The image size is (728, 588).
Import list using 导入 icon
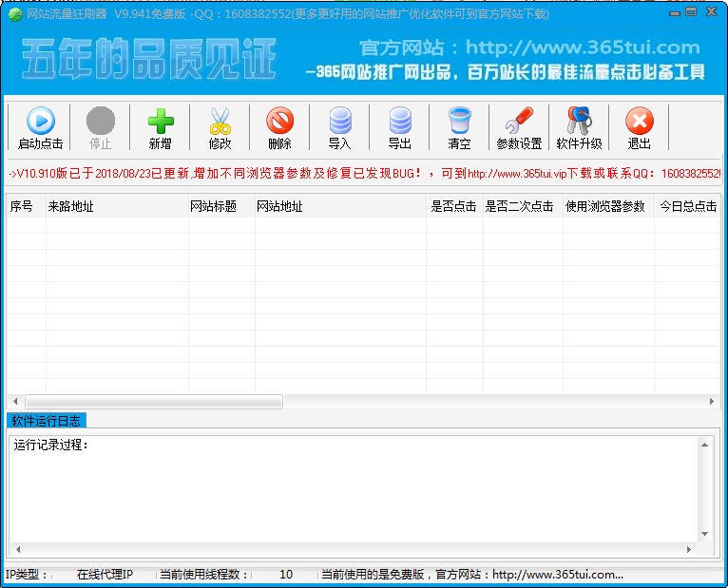tap(340, 121)
